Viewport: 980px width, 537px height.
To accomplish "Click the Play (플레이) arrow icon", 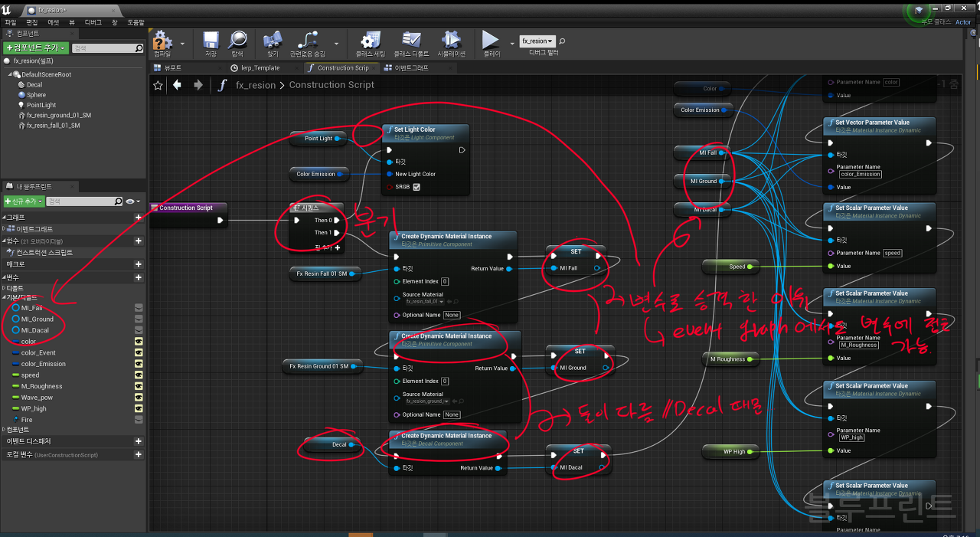I will [491, 40].
